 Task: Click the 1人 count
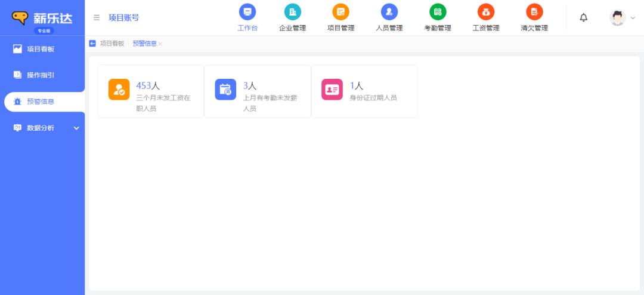click(357, 85)
